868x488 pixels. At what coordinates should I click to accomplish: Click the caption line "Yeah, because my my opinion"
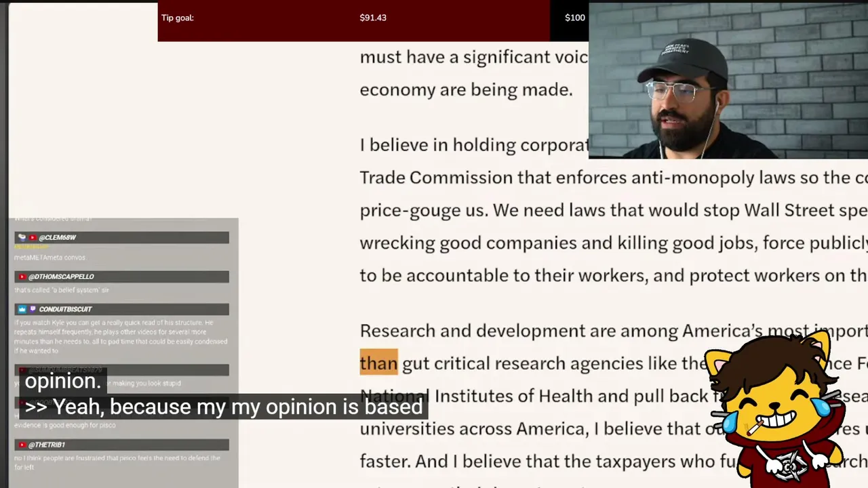(x=224, y=407)
